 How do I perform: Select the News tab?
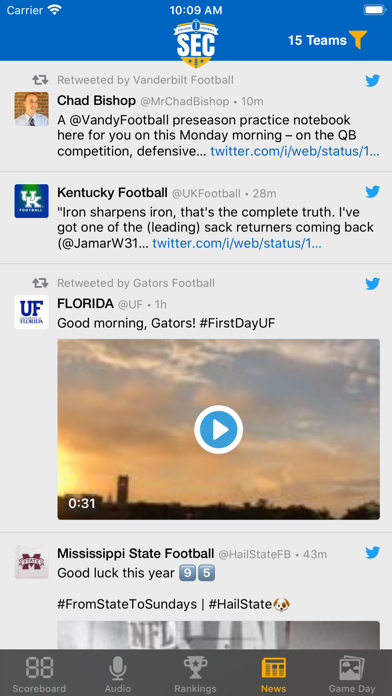coord(273,674)
